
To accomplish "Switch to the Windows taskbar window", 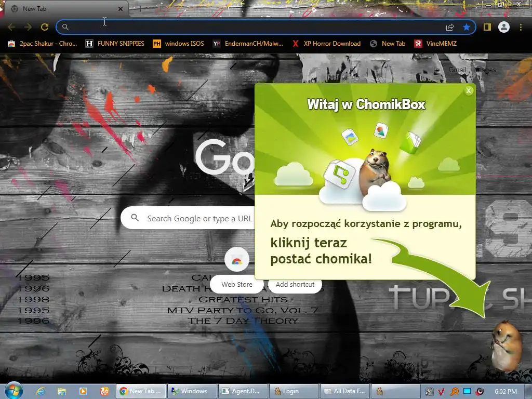I will (x=192, y=391).
